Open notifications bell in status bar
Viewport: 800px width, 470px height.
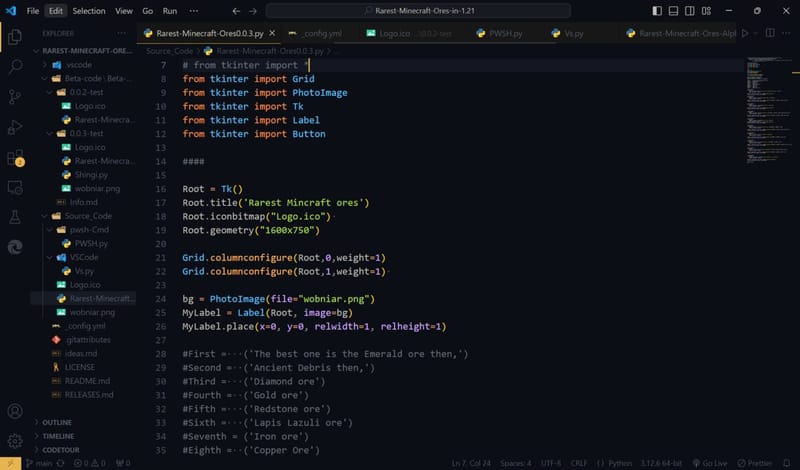pyautogui.click(x=787, y=463)
